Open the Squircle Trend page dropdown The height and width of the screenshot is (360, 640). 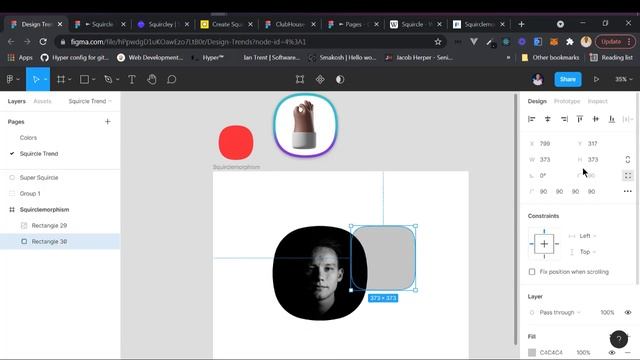tap(90, 101)
